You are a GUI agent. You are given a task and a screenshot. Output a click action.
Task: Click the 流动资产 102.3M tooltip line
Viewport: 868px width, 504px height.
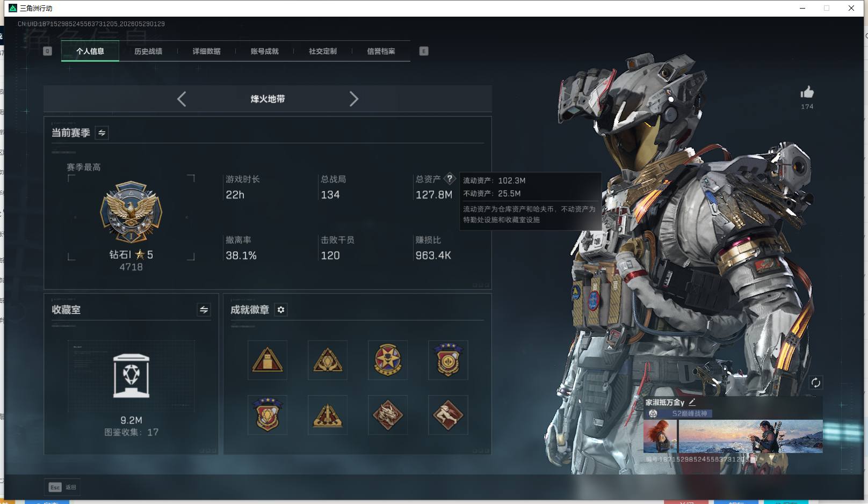click(x=494, y=181)
